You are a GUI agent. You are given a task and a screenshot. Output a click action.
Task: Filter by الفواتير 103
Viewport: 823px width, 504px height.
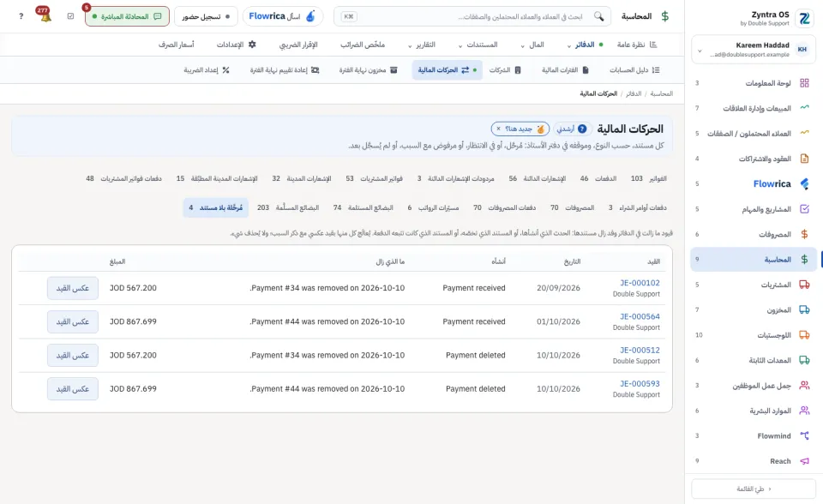pyautogui.click(x=649, y=178)
